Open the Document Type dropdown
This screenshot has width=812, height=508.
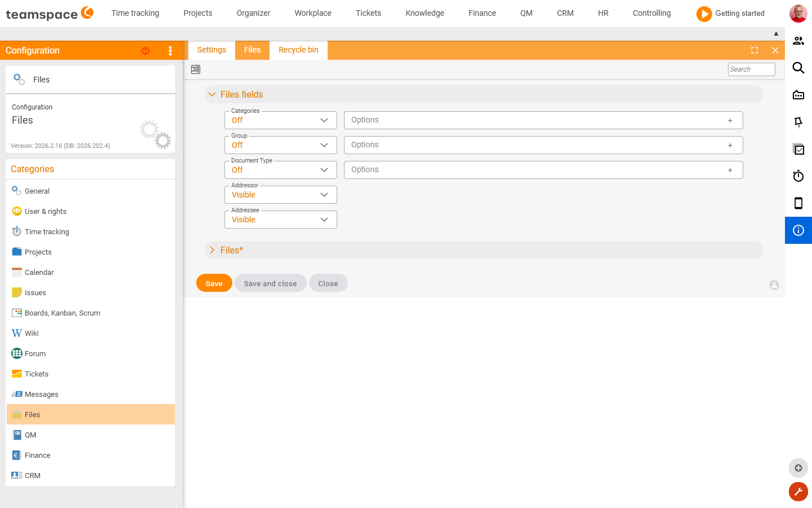pos(281,170)
